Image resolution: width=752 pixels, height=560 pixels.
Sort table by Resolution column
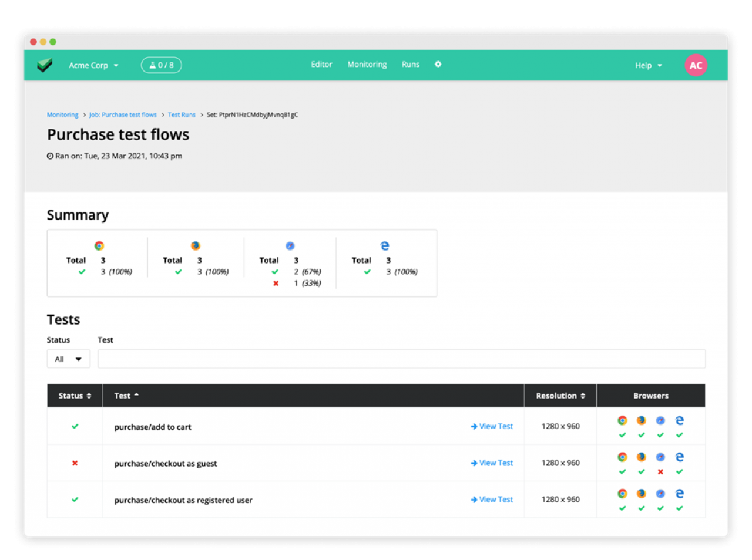(x=560, y=396)
